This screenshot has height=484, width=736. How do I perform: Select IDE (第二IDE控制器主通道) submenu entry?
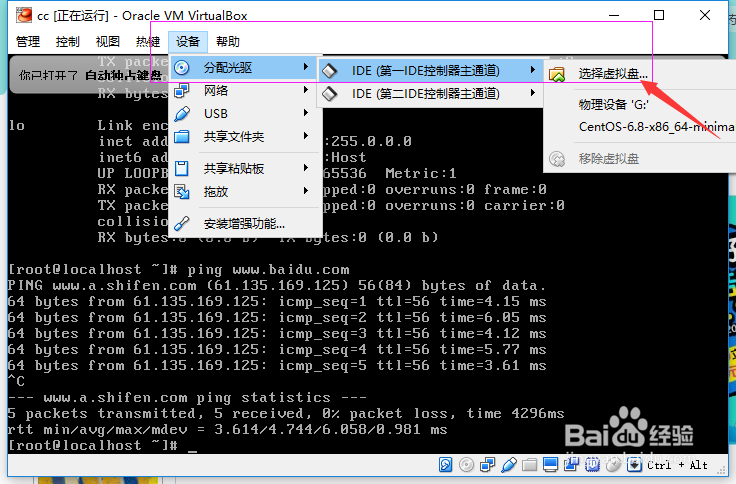tap(430, 93)
